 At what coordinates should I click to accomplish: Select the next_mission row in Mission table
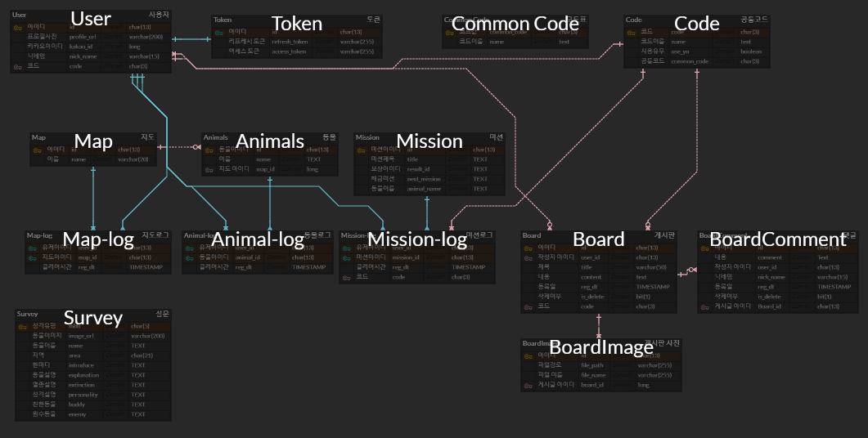[430, 179]
